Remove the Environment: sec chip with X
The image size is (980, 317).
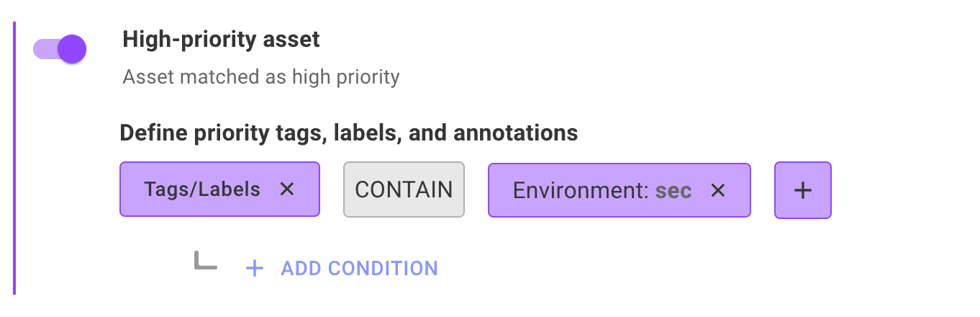coord(717,190)
